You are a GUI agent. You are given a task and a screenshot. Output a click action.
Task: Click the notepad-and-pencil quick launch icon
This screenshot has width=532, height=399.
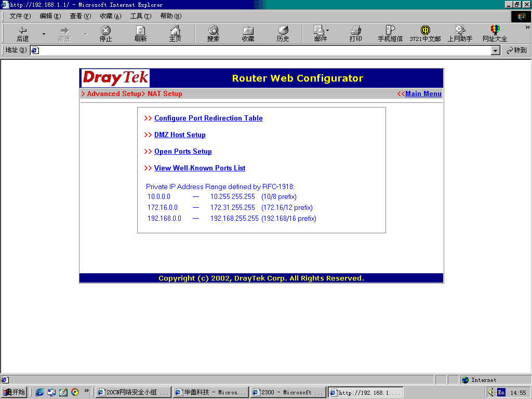coord(63,392)
